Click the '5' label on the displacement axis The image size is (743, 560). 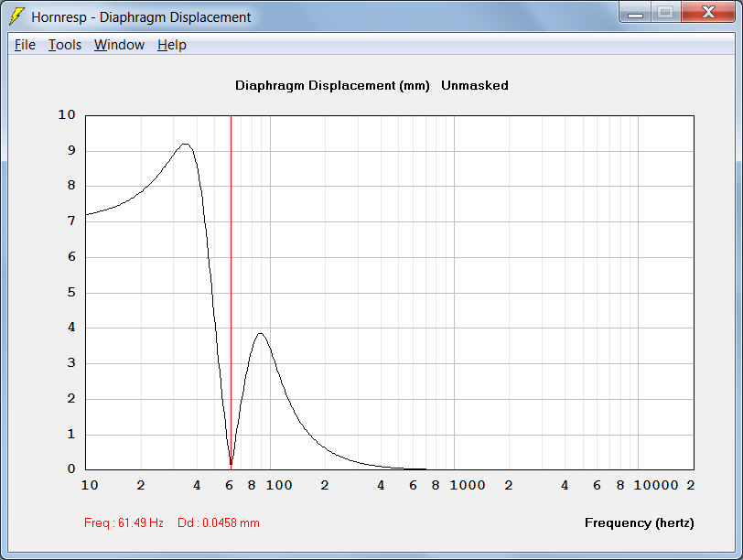71,292
